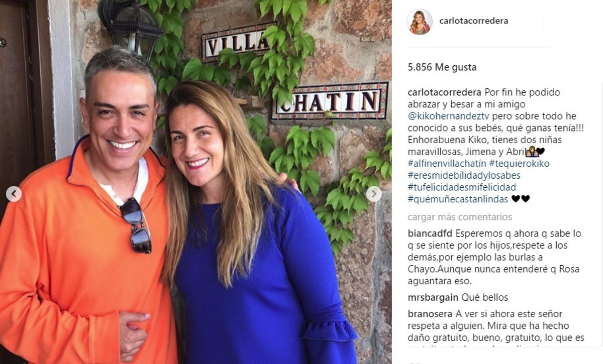The height and width of the screenshot is (364, 603).
Task: Click the main post photo
Action: tap(195, 182)
